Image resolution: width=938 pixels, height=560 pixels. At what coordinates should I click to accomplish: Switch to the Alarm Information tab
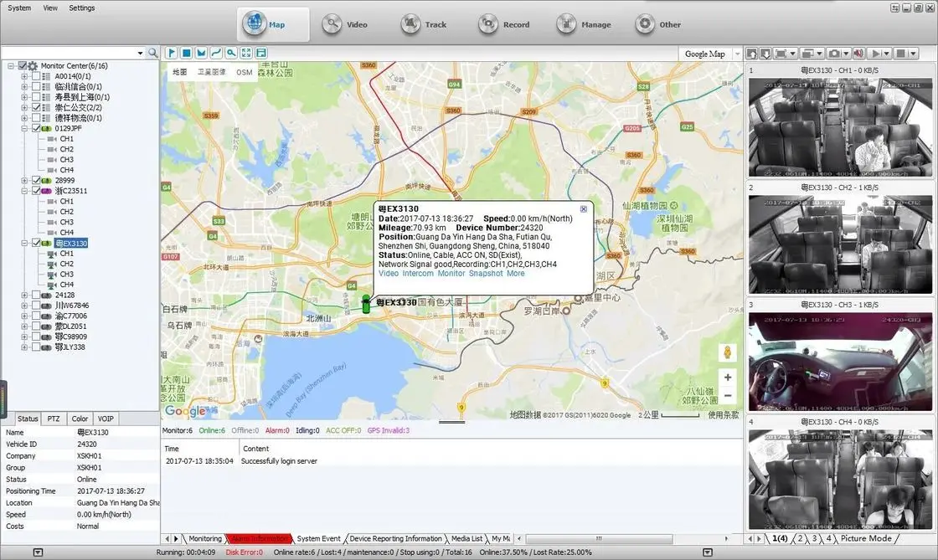coord(259,538)
